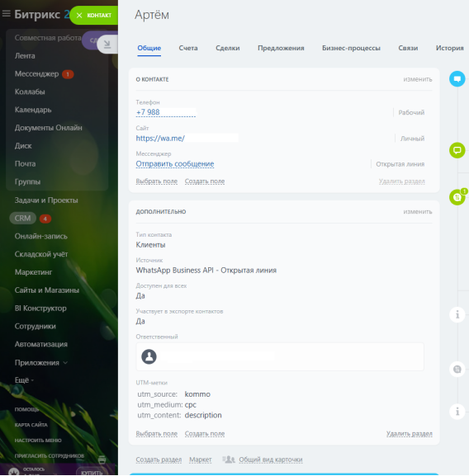This screenshot has width=469, height=476.
Task: Go to the Предложения tab
Action: click(281, 48)
